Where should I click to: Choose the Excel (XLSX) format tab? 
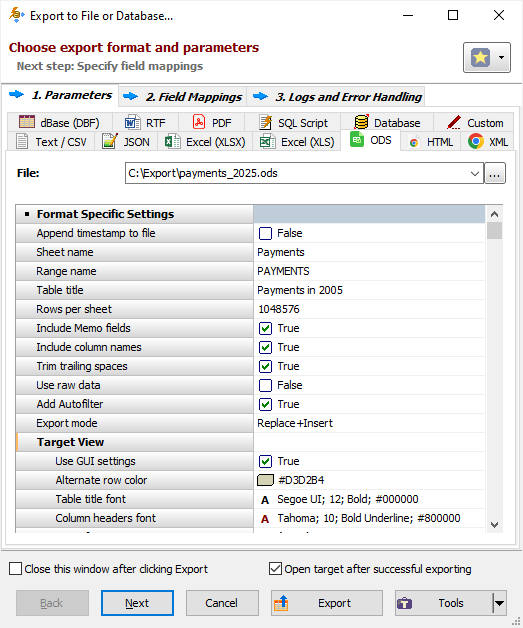pyautogui.click(x=205, y=142)
